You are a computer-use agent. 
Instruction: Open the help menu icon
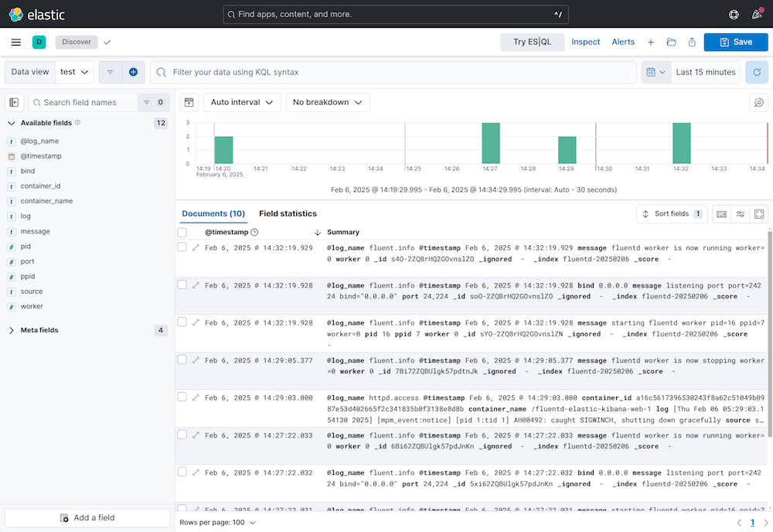tap(734, 14)
